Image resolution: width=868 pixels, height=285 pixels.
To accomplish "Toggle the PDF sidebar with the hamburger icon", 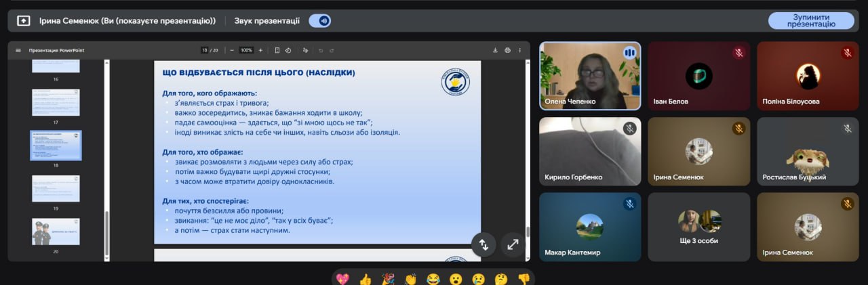I will coord(18,50).
